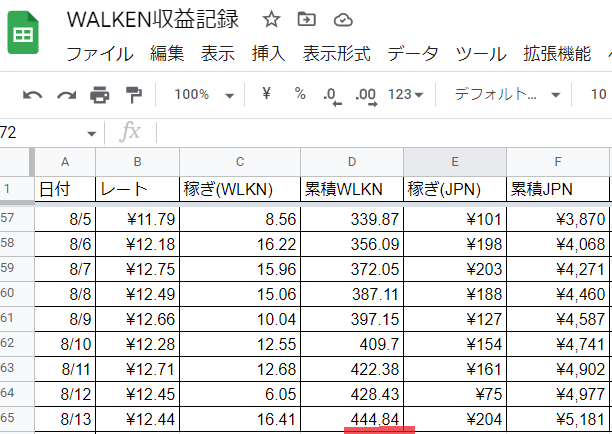
Task: Select column C header
Action: (x=240, y=162)
